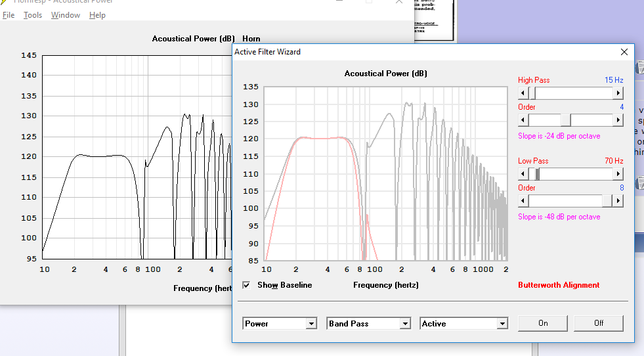
Task: Increase High Pass frequency with right arrow
Action: (618, 93)
